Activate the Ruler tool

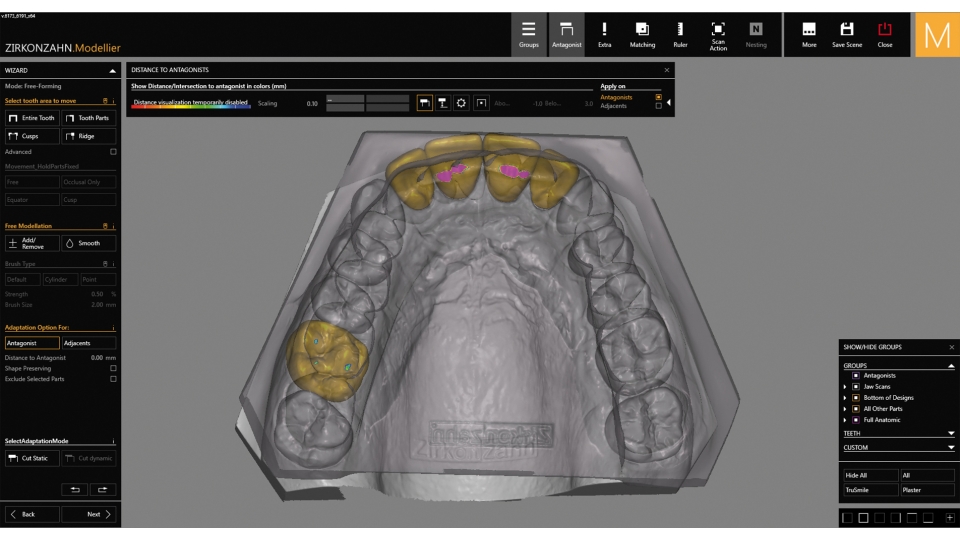tap(680, 35)
